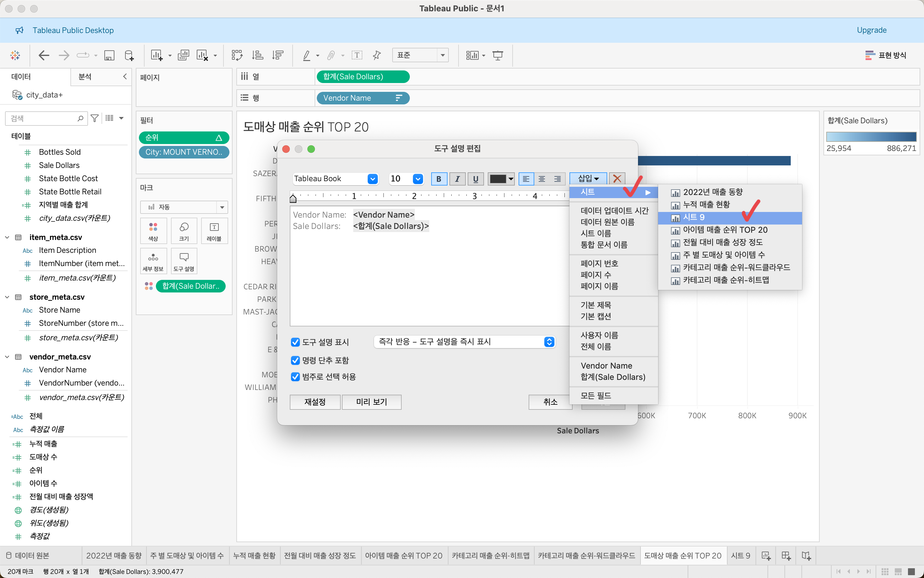Switch to 누적 매출 현황 sheet tab

(254, 555)
